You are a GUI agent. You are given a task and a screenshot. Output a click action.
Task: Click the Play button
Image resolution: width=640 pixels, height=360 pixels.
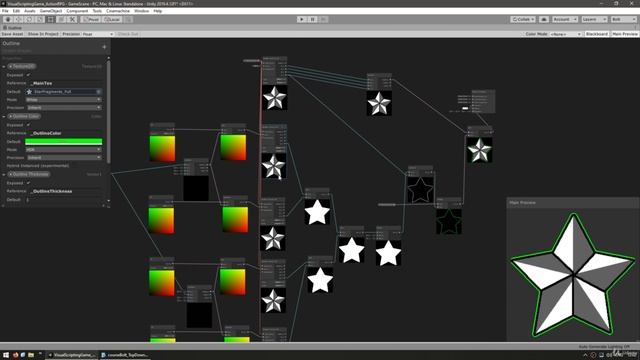point(302,19)
